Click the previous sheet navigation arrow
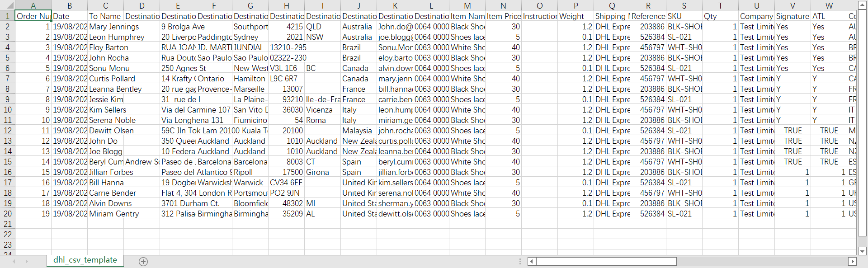 pos(14,261)
